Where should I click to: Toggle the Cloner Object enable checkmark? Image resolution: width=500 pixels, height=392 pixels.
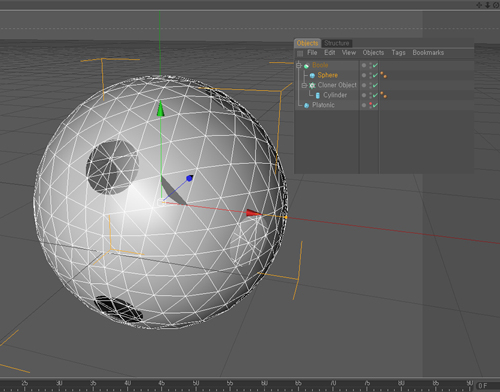point(375,85)
